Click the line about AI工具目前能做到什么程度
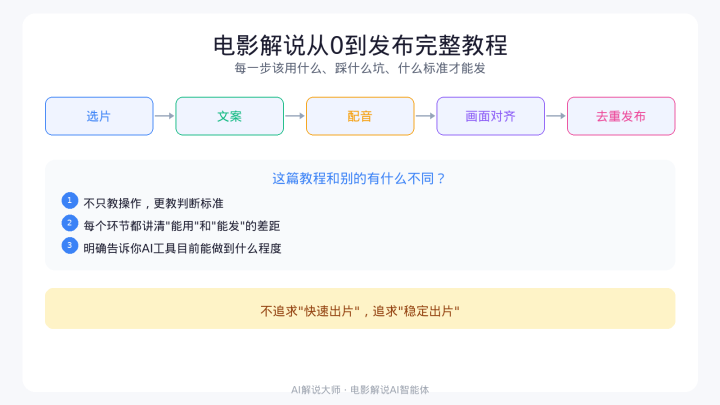This screenshot has width=720, height=405. 182,247
